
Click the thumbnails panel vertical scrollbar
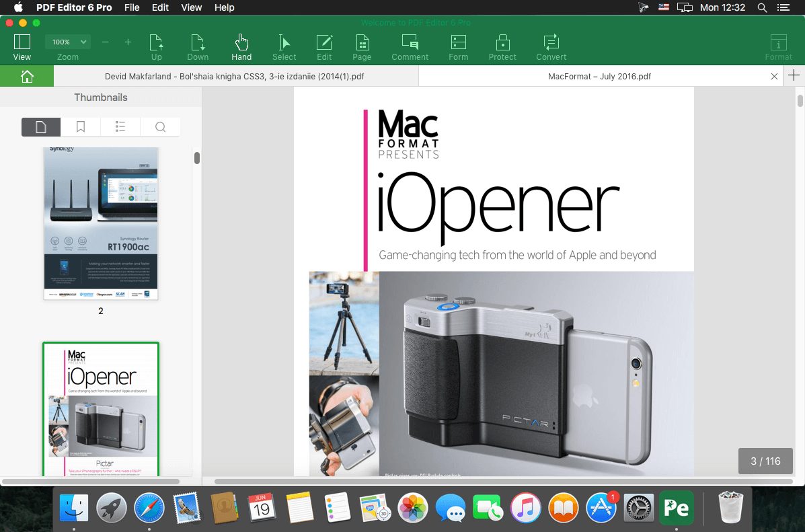[x=197, y=157]
